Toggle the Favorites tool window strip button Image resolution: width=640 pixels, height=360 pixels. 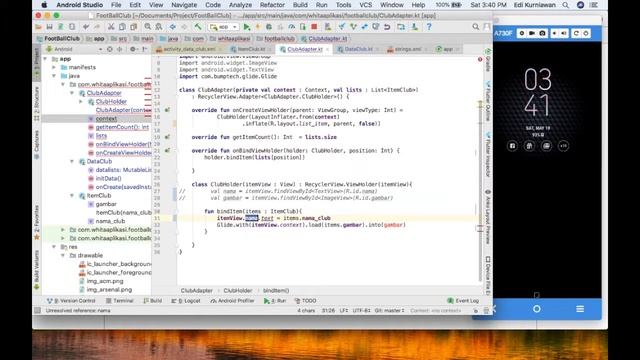37,222
